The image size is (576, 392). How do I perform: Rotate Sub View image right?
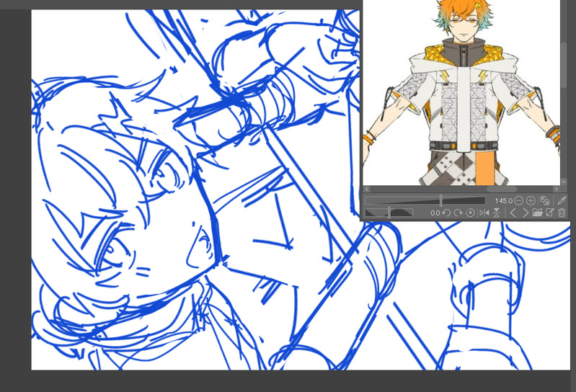point(458,213)
